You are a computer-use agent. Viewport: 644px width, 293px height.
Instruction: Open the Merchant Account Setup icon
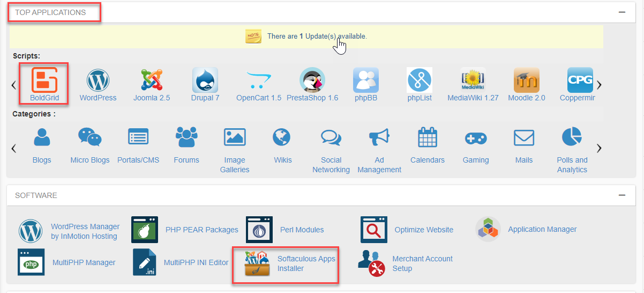click(x=371, y=263)
